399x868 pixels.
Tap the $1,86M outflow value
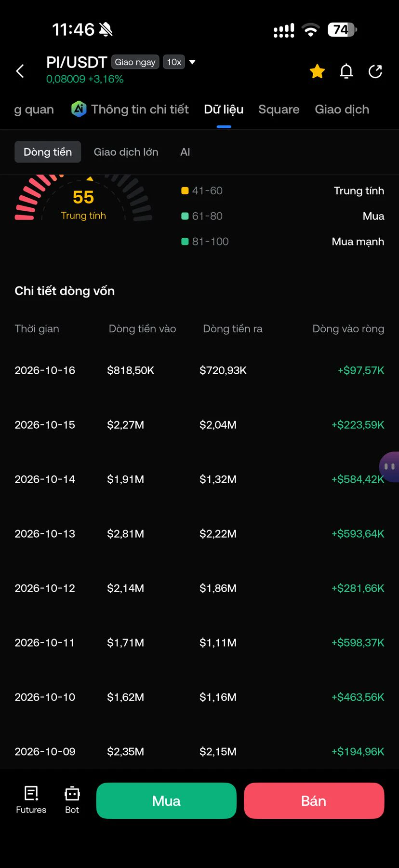pyautogui.click(x=218, y=588)
